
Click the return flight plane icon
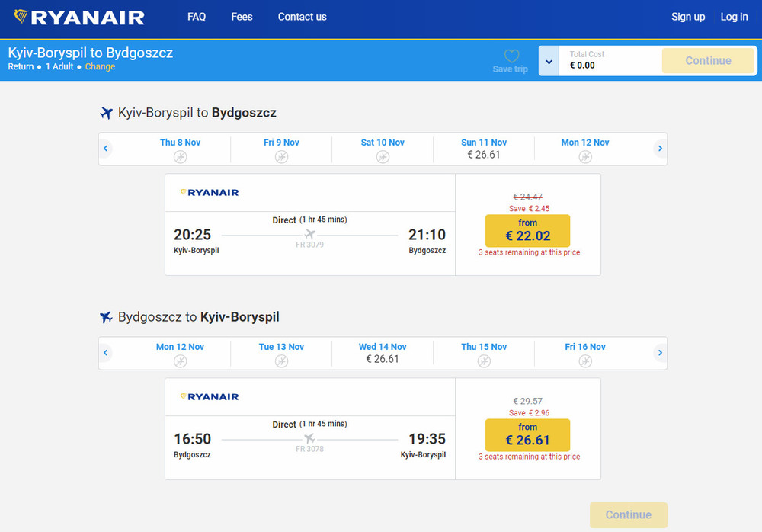click(x=107, y=317)
